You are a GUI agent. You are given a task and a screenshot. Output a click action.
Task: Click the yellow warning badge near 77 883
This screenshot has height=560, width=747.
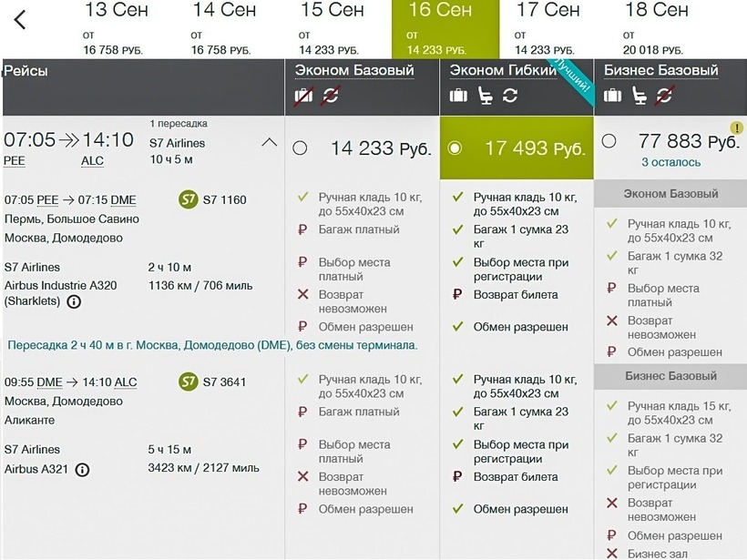(x=736, y=128)
